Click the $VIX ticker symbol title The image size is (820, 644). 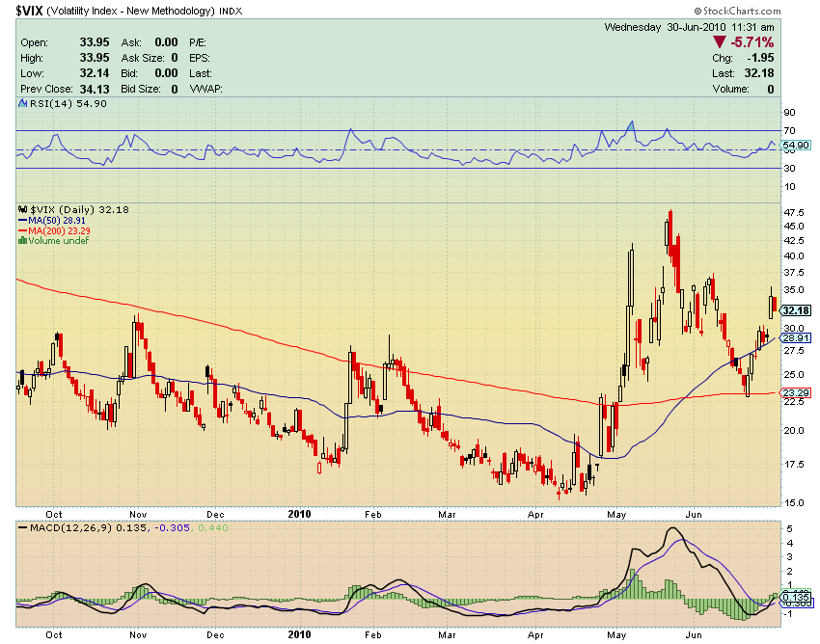tap(30, 11)
